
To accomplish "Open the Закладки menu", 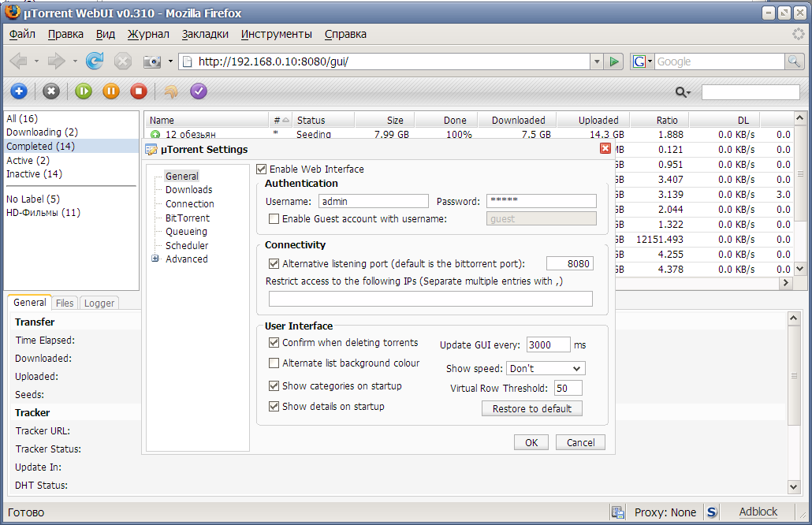I will [205, 34].
